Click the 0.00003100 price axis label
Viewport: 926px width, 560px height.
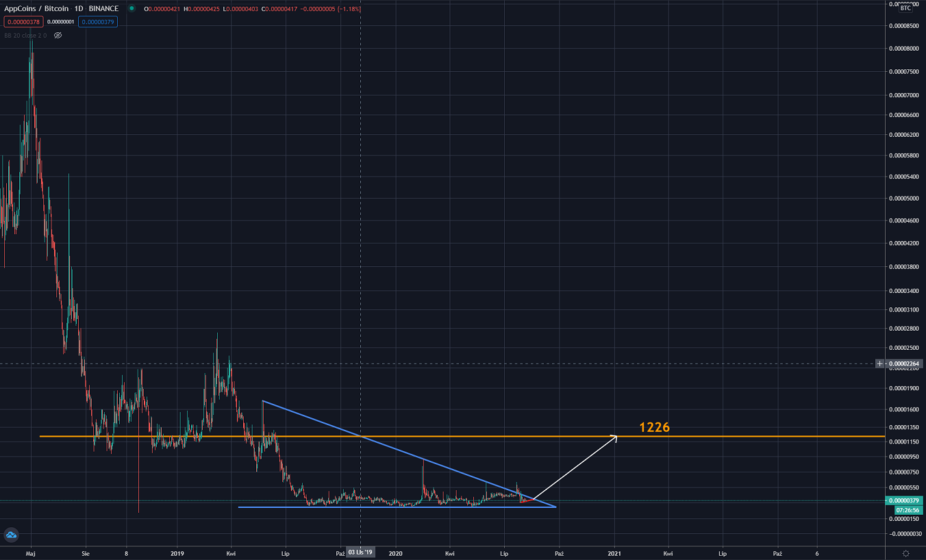coord(903,309)
